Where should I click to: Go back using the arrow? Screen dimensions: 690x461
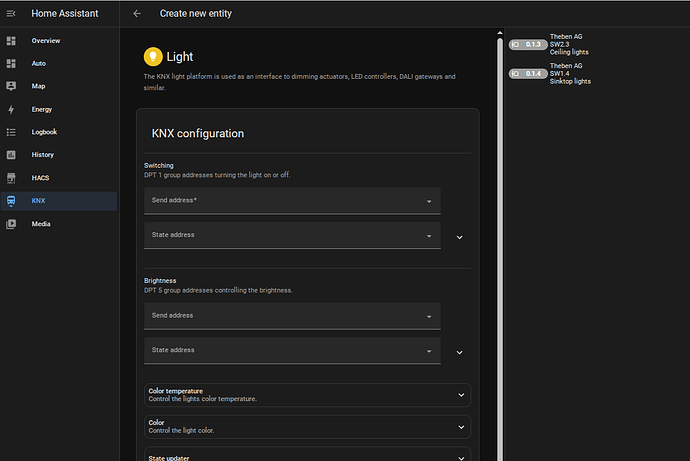137,14
